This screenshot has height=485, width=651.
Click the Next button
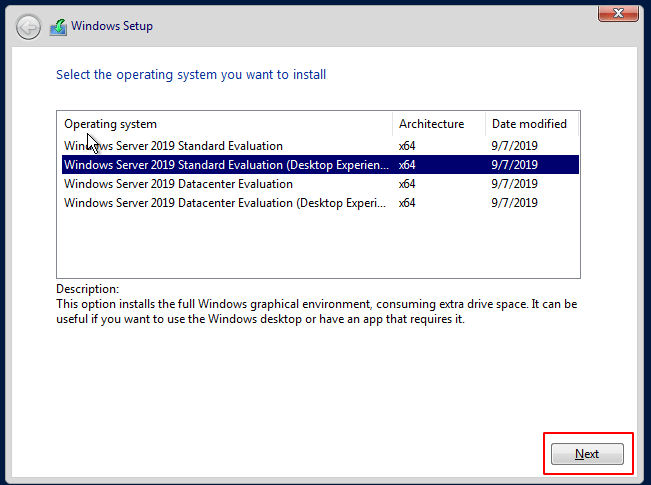(587, 454)
